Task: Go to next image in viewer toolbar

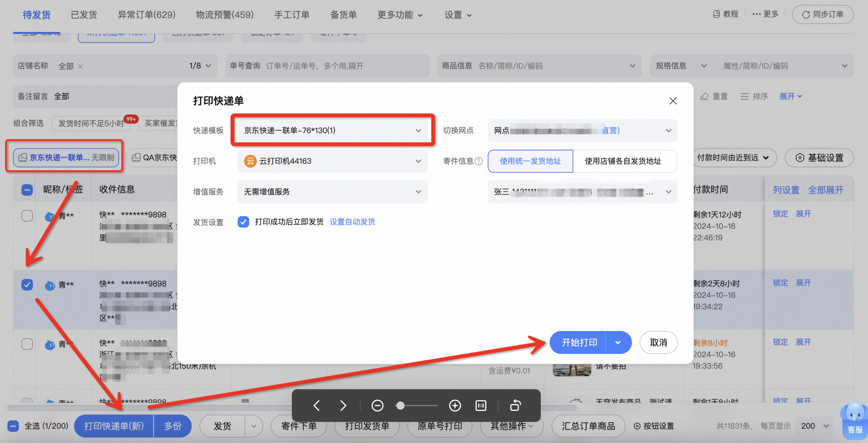Action: pyautogui.click(x=343, y=406)
